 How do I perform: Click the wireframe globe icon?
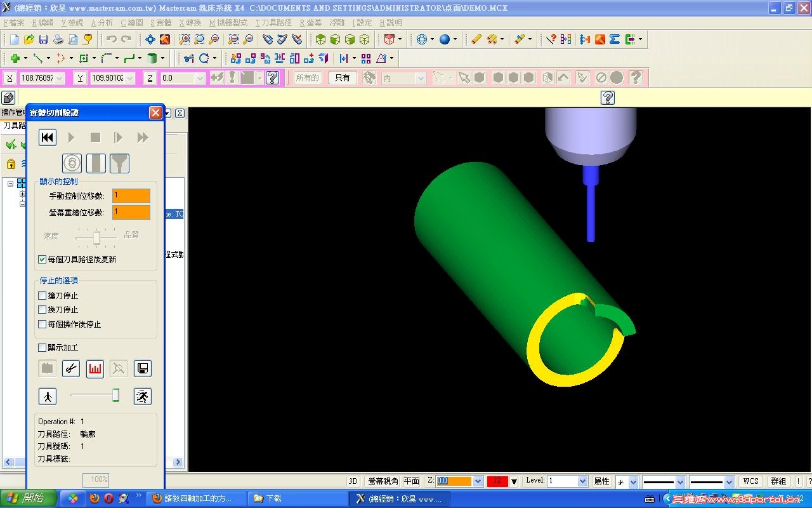(x=422, y=39)
